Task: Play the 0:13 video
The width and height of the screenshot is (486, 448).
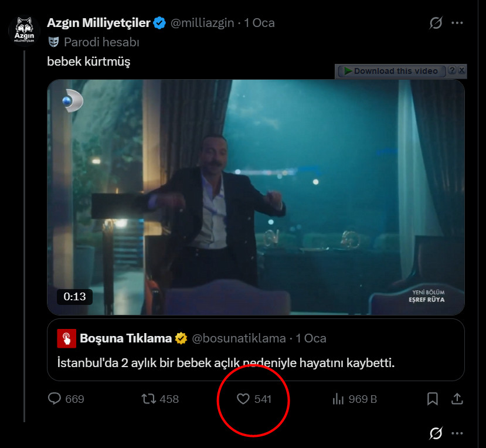Action: pos(256,197)
